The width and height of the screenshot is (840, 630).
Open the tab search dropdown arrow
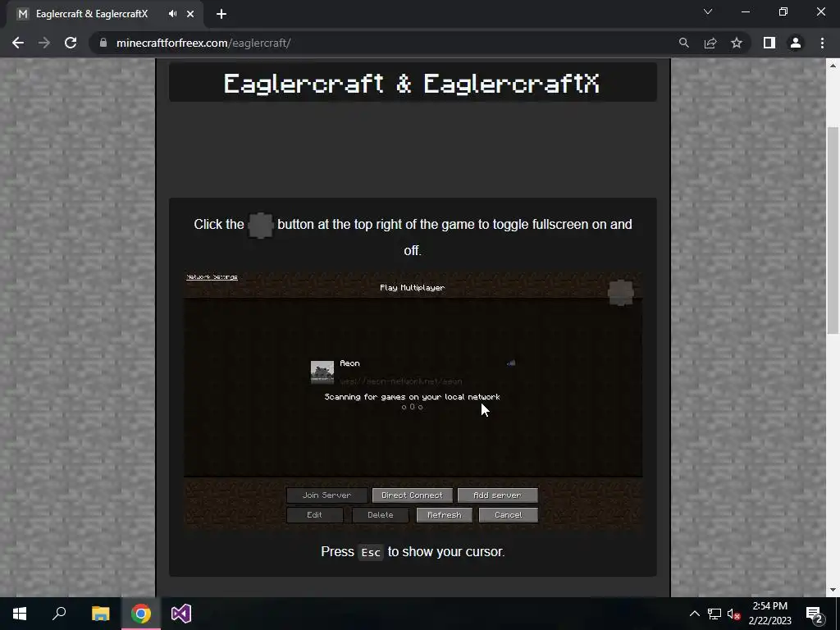708,11
